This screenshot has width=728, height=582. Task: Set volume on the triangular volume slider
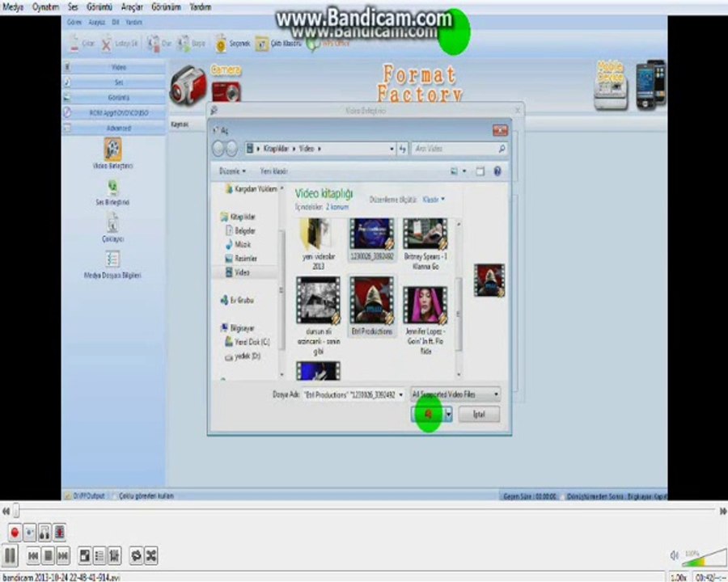click(705, 558)
